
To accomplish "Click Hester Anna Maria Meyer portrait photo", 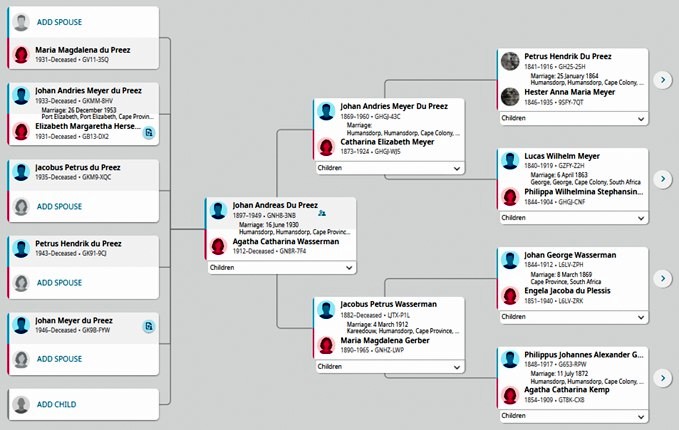I will click(x=510, y=97).
